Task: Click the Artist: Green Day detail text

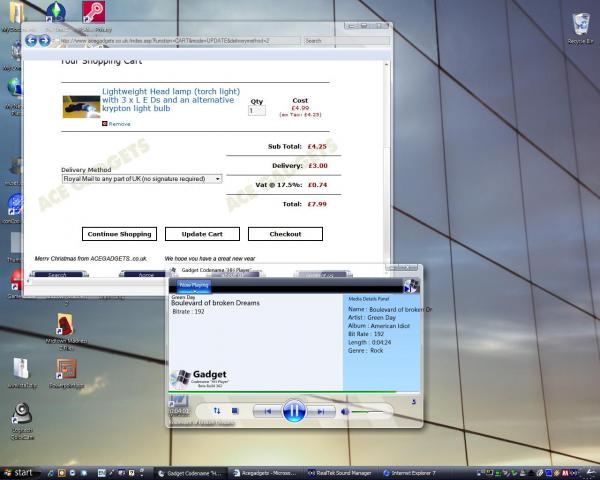Action: click(372, 318)
